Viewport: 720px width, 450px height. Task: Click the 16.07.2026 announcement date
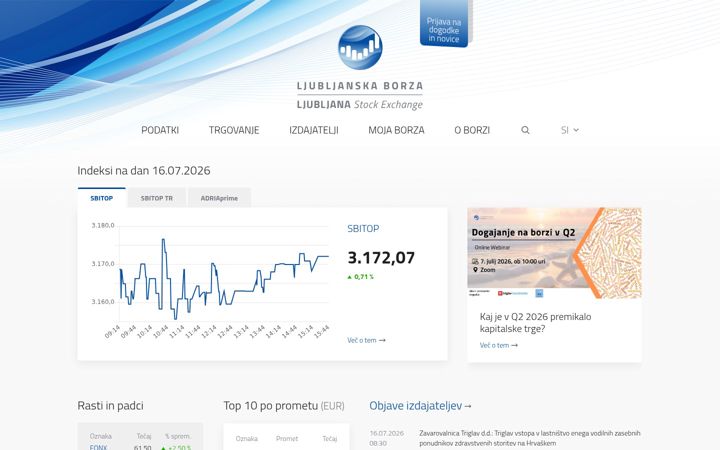[x=387, y=433]
